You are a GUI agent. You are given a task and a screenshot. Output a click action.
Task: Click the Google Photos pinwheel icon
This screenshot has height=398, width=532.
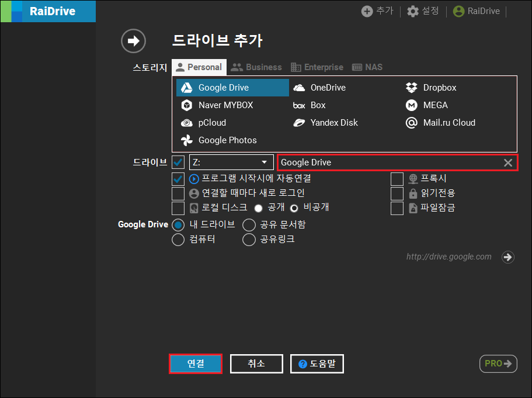click(x=187, y=140)
